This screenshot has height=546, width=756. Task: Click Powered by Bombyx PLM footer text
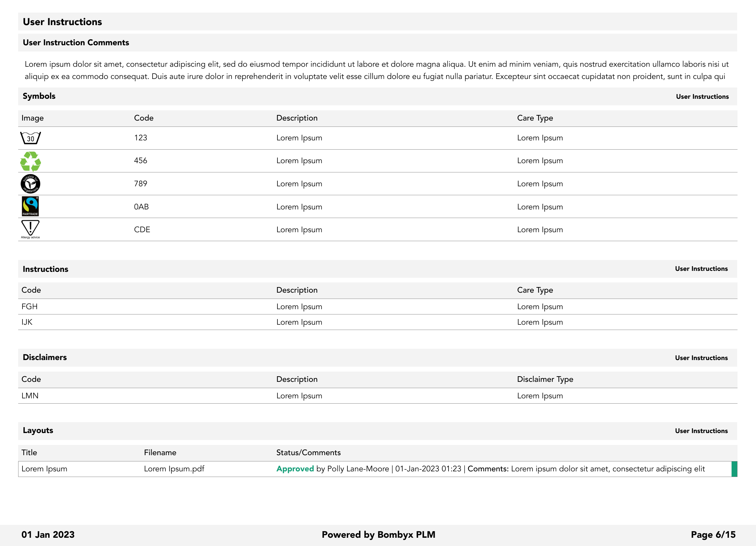pos(378,535)
